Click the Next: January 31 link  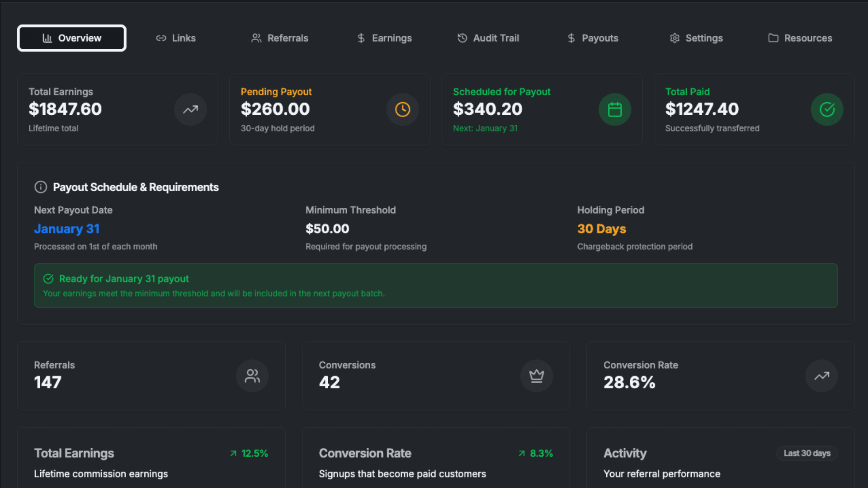[x=485, y=128]
